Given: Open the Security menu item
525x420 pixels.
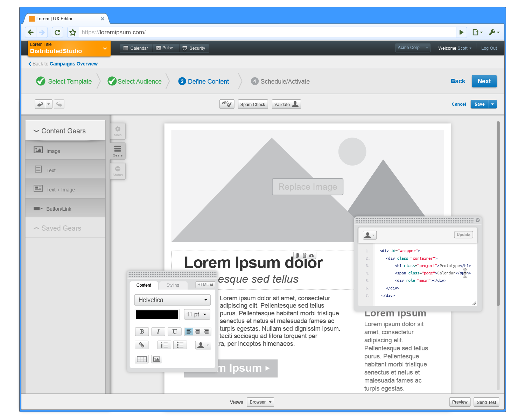Looking at the screenshot, I should point(194,48).
